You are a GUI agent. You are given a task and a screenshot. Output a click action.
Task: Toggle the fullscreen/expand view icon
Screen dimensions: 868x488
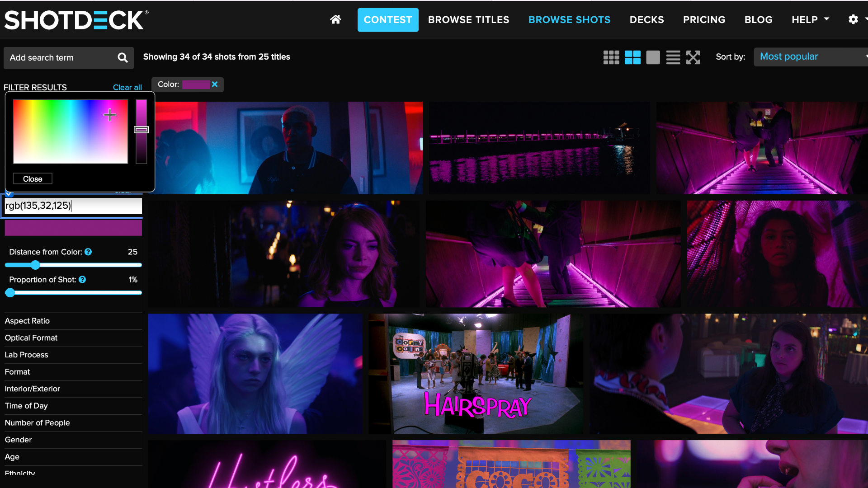click(x=693, y=57)
